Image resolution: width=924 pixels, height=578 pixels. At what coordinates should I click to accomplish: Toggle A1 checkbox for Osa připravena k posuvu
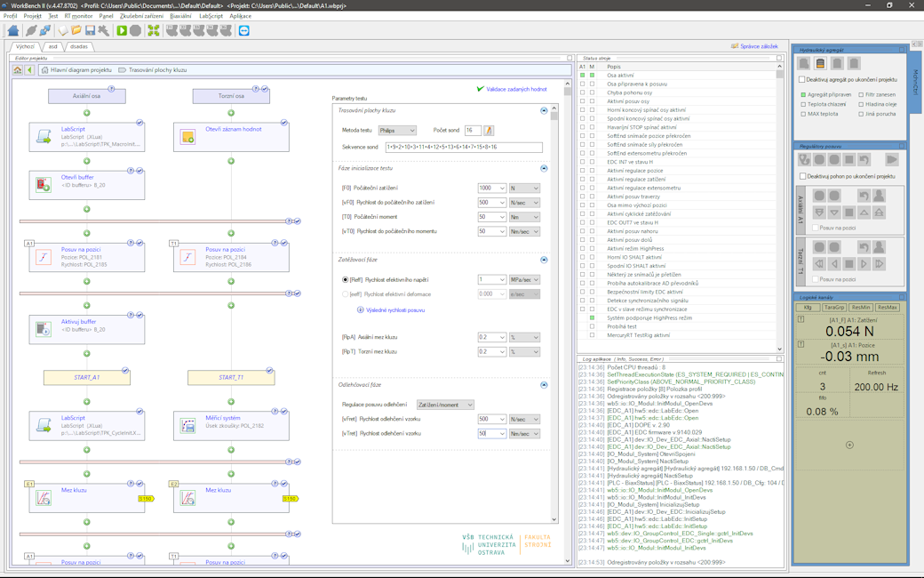coord(583,84)
